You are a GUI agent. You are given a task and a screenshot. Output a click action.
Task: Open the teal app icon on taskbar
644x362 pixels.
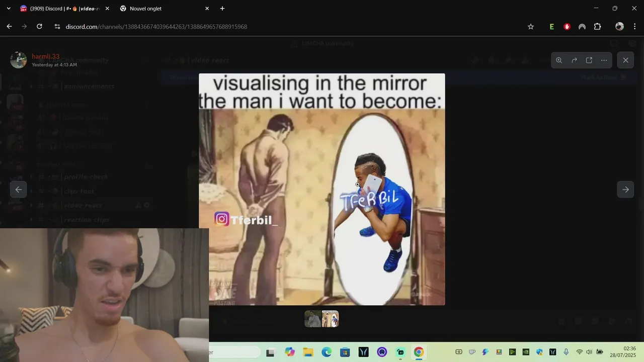pyautogui.click(x=400, y=352)
